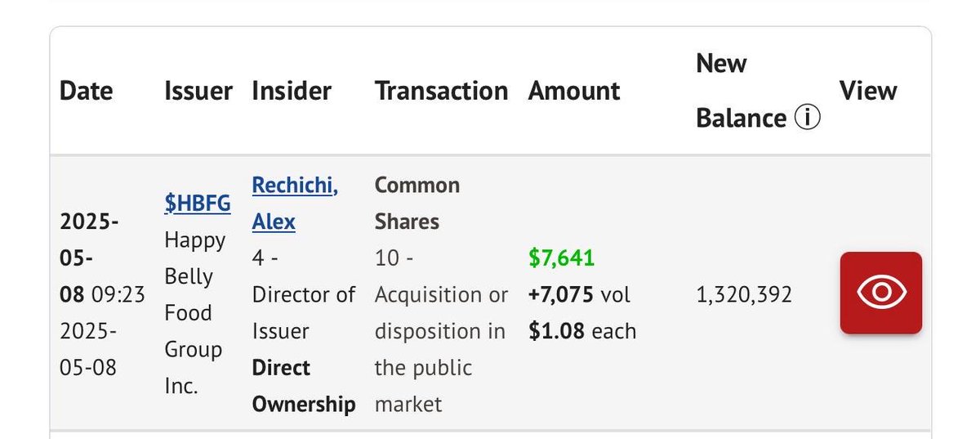
Task: Select the 1,320,392 new balance value
Action: (744, 294)
